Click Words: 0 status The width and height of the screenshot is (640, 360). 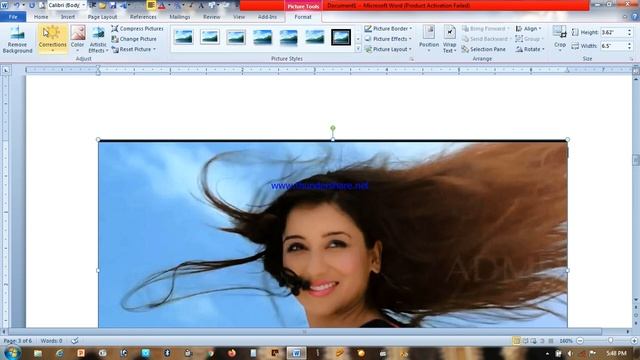click(x=51, y=340)
